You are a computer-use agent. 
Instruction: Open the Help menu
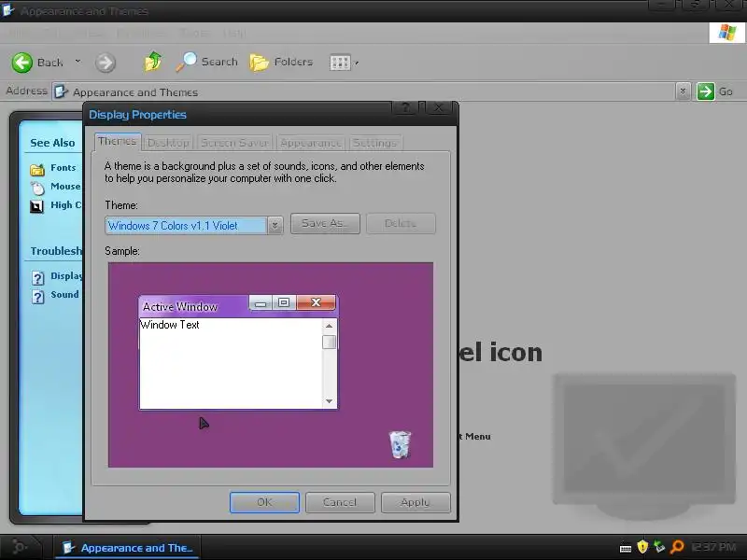(x=234, y=33)
